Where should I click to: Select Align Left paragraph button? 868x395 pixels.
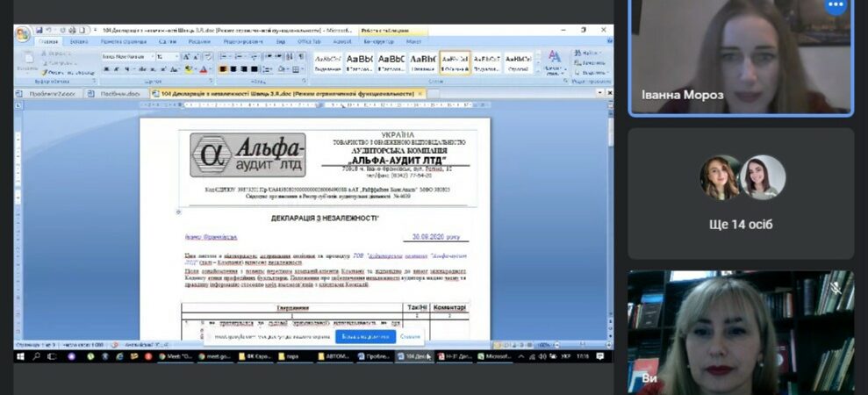tap(223, 69)
